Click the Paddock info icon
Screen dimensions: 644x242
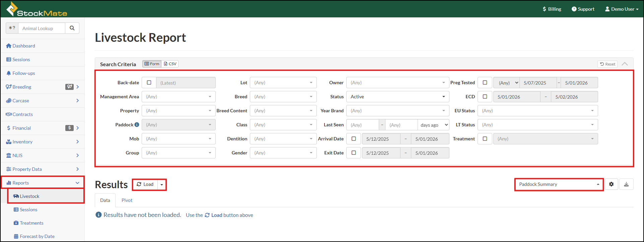click(x=137, y=125)
